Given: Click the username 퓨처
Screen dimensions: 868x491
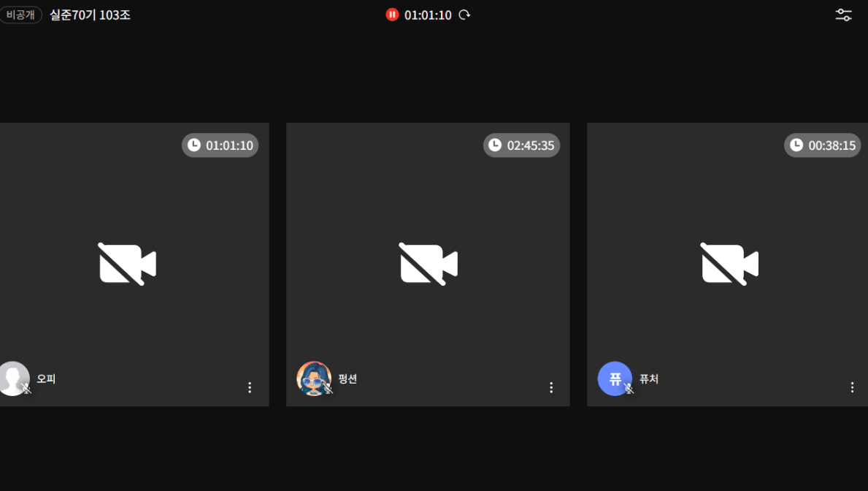Looking at the screenshot, I should 649,378.
